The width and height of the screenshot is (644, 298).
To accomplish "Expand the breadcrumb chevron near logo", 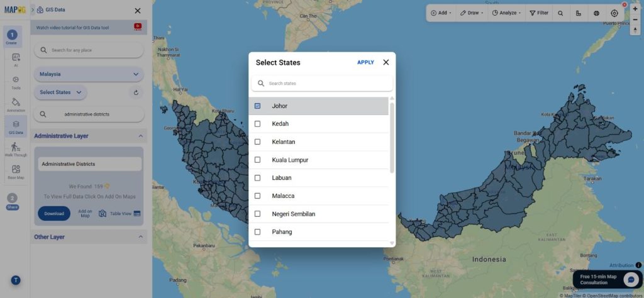I will pyautogui.click(x=33, y=10).
